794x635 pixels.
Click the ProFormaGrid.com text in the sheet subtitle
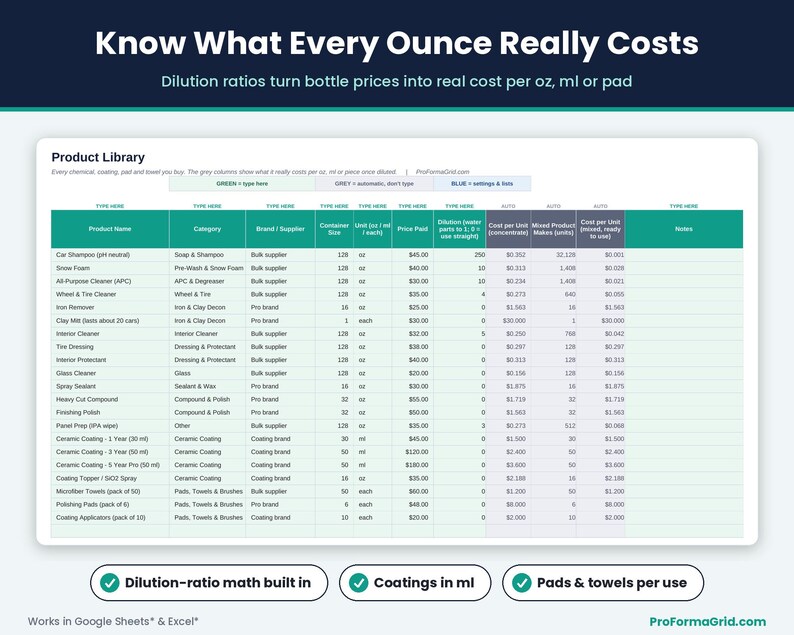pyautogui.click(x=443, y=172)
